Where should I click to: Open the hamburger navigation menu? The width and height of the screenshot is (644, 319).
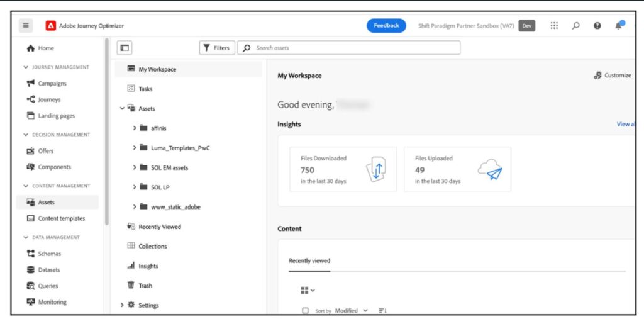point(26,26)
